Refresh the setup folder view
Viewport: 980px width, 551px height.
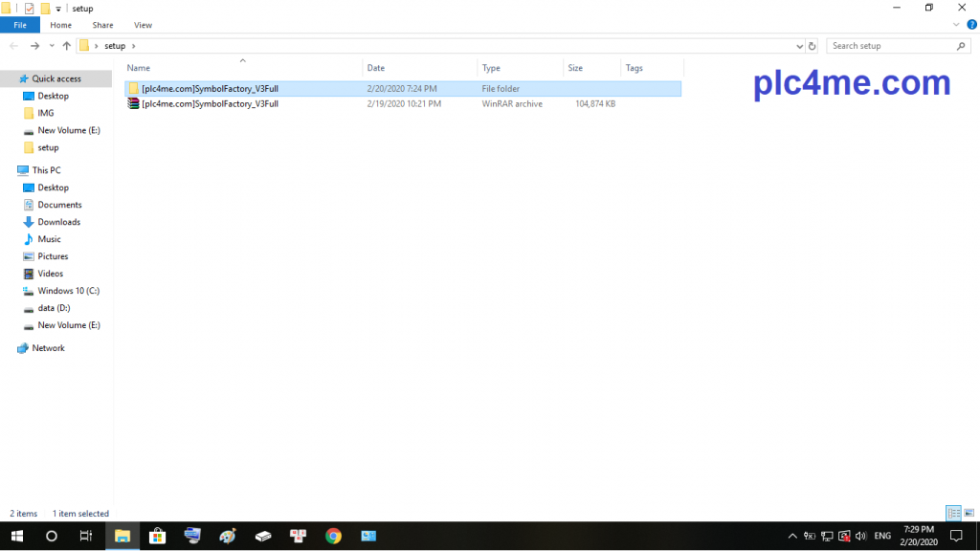click(813, 46)
